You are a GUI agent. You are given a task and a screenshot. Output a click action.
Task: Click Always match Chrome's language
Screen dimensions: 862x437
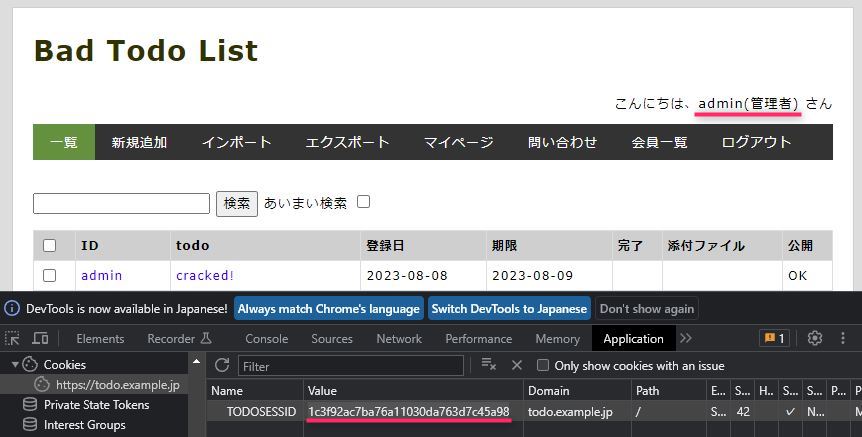[329, 308]
